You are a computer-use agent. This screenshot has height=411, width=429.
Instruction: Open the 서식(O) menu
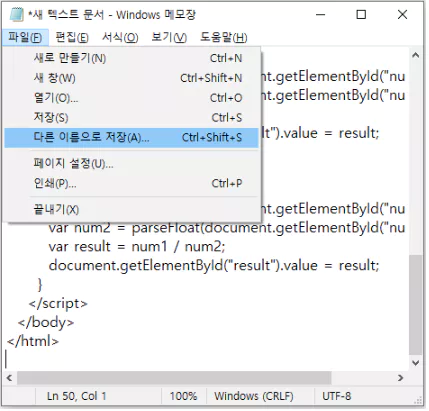[x=120, y=37]
